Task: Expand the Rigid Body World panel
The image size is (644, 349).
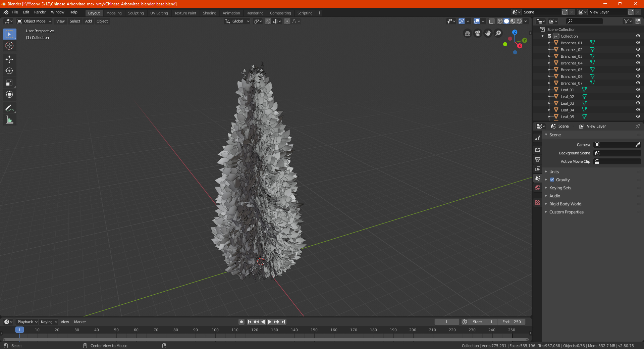Action: (565, 204)
